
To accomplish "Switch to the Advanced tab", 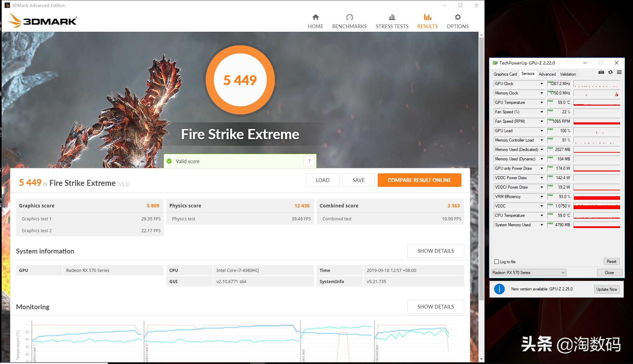I will tap(547, 74).
